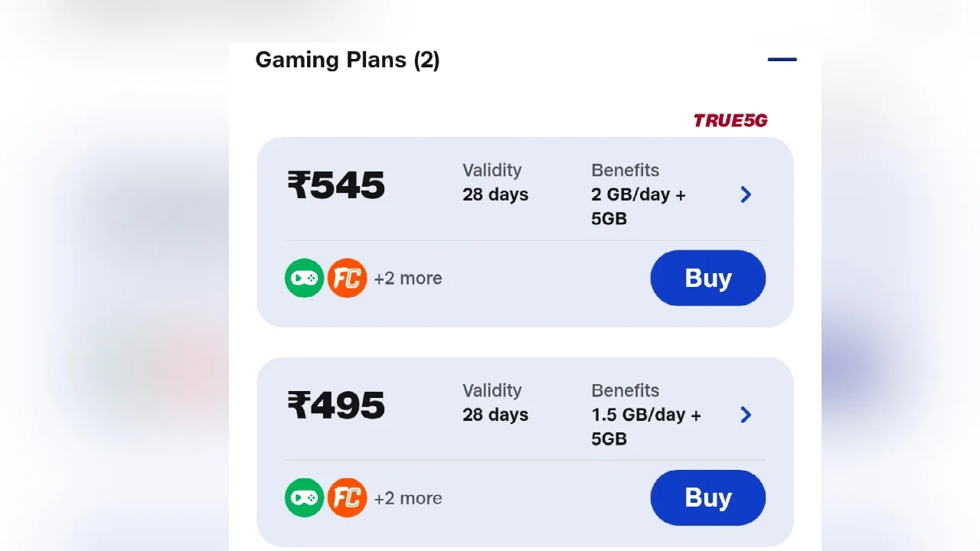Viewport: 980px width, 551px height.
Task: Select the ₹545 plan price
Action: (x=336, y=184)
